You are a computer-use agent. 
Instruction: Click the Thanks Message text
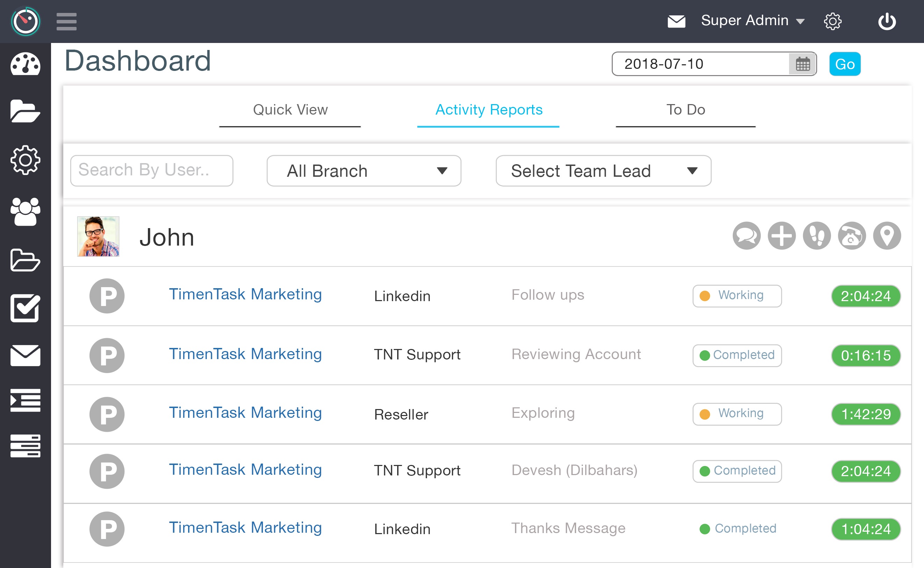(x=568, y=528)
